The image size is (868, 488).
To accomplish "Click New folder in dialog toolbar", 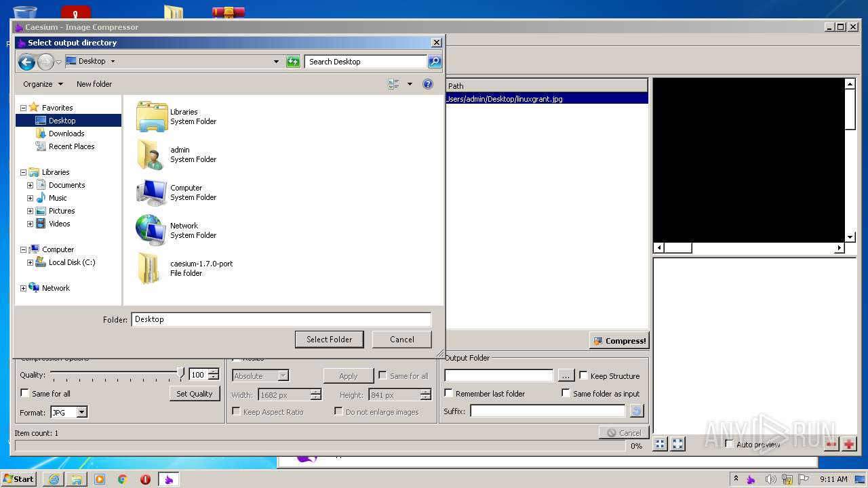I will [x=94, y=84].
